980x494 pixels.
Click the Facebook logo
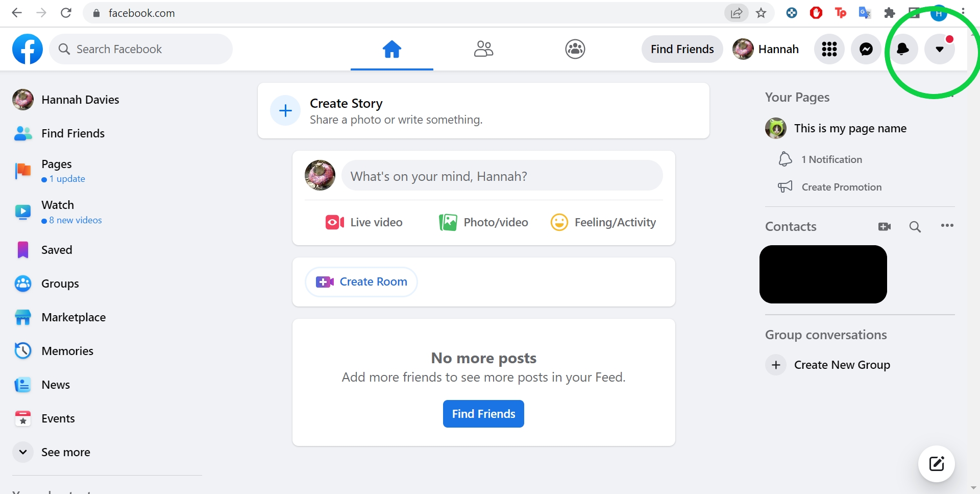point(28,49)
